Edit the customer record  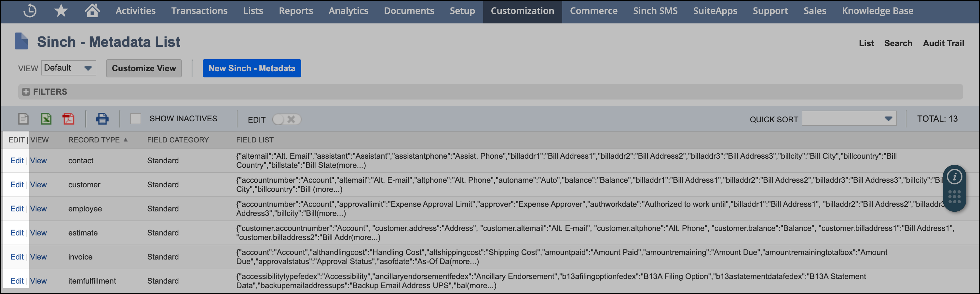pos(17,184)
